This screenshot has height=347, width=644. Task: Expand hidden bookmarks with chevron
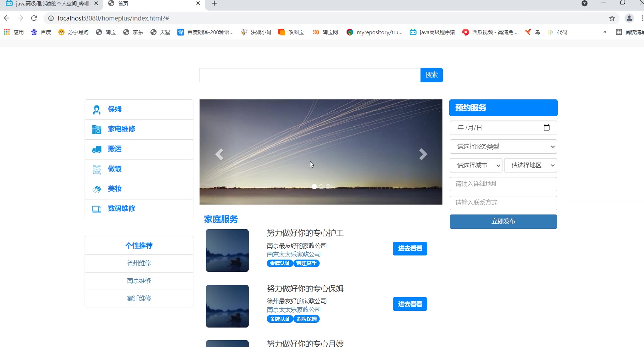(605, 32)
